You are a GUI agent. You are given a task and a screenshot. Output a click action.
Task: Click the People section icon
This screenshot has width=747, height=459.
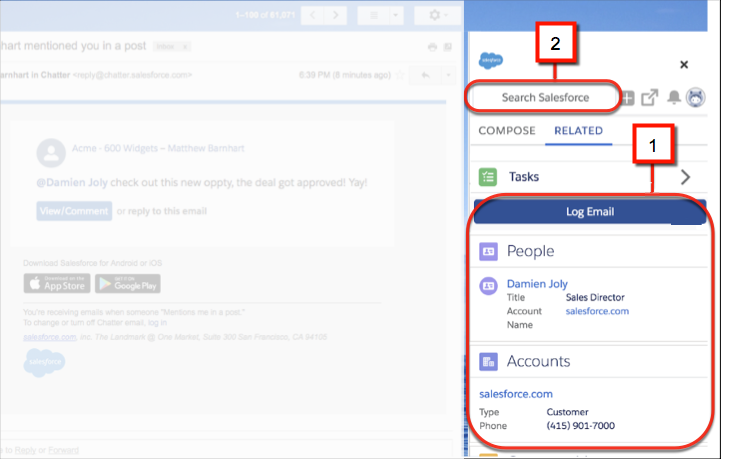click(x=488, y=251)
